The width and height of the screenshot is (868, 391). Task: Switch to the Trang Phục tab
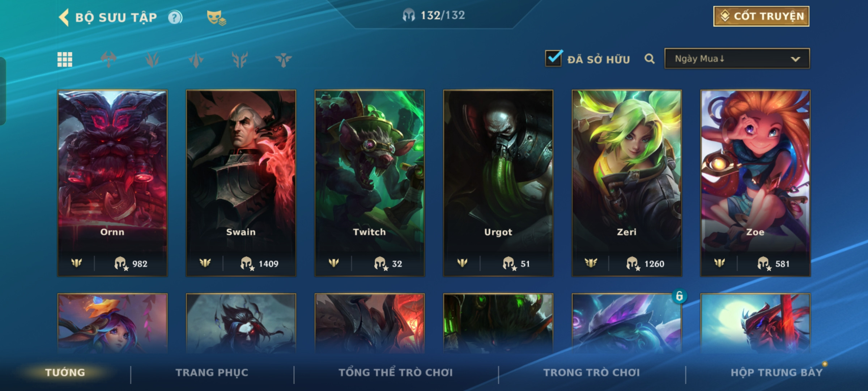(212, 373)
